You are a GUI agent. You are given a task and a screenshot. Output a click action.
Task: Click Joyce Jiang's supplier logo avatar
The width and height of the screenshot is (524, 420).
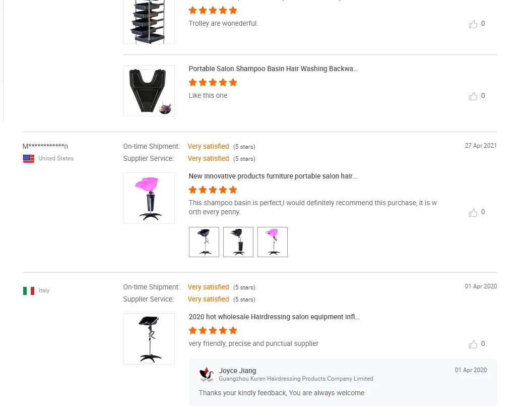pyautogui.click(x=207, y=374)
